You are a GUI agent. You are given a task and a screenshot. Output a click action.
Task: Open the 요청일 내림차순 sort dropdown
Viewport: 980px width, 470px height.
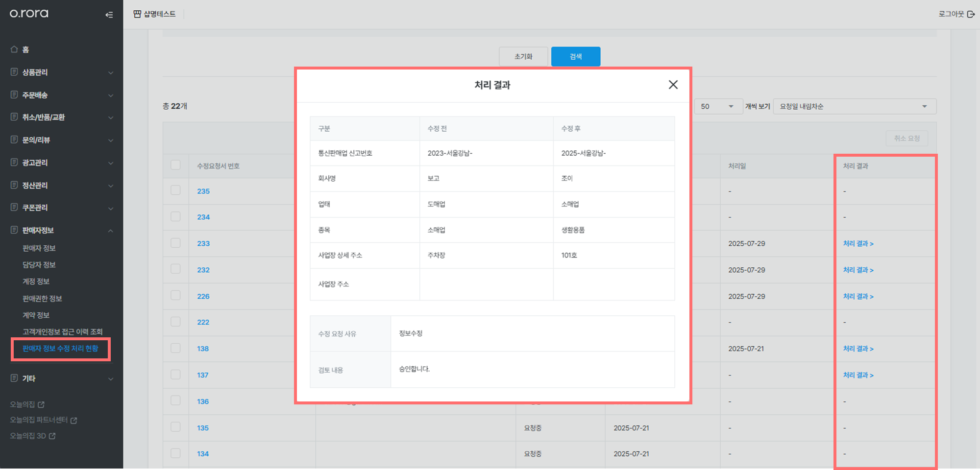[x=855, y=106]
